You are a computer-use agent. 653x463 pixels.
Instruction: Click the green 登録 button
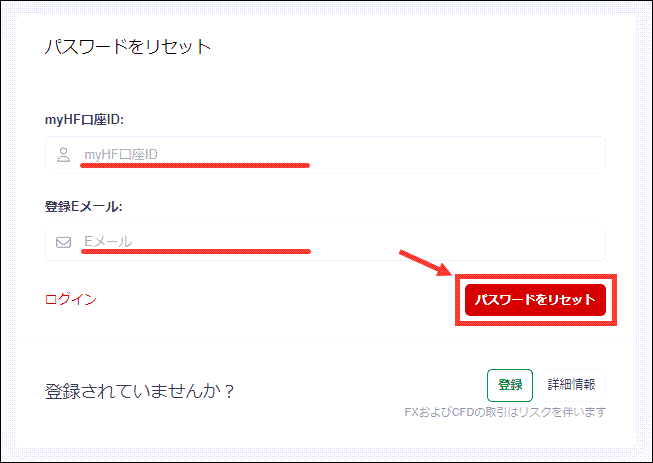[x=510, y=385]
